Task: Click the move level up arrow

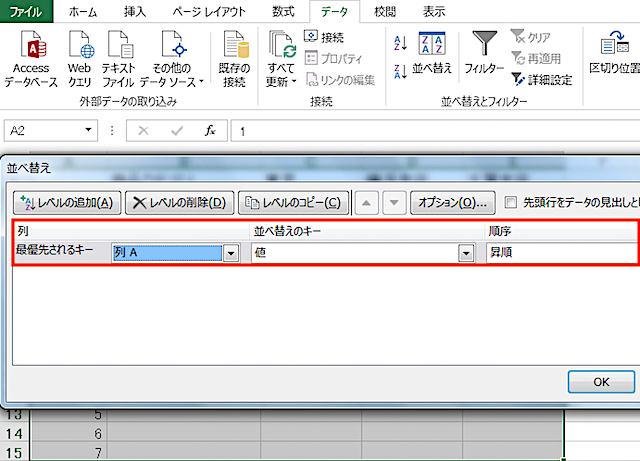Action: click(x=367, y=203)
